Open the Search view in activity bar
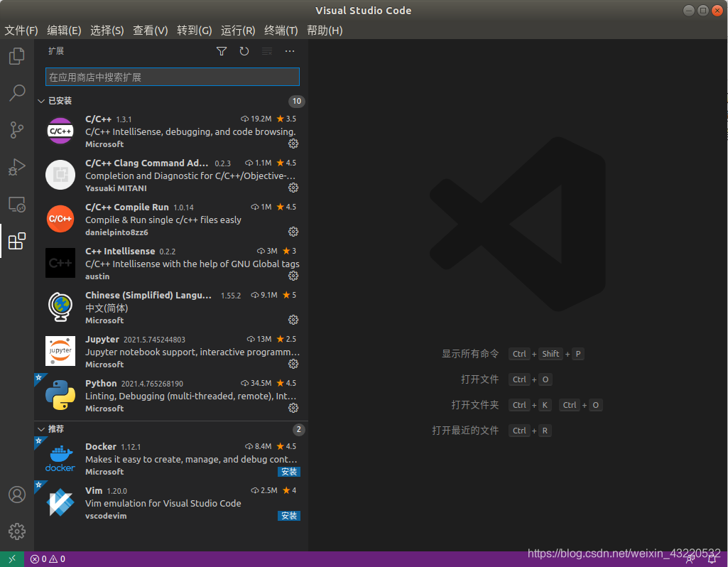The height and width of the screenshot is (567, 728). click(x=17, y=93)
